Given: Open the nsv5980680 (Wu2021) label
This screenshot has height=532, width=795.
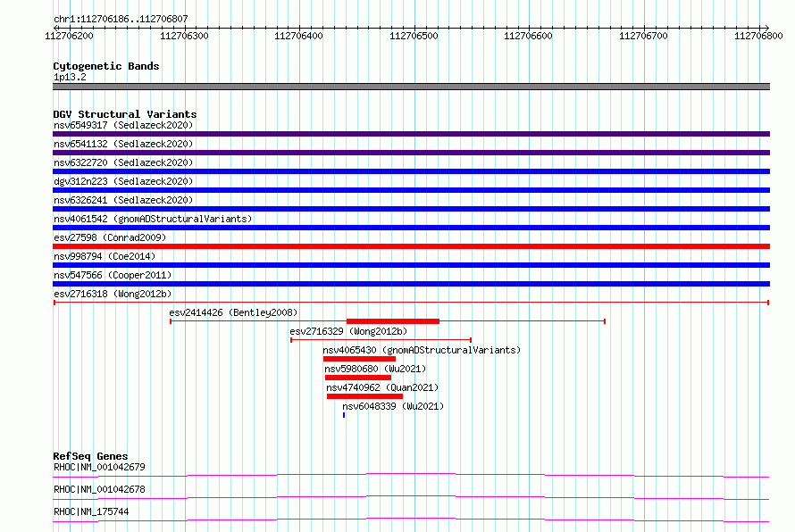Looking at the screenshot, I should click(x=375, y=369).
